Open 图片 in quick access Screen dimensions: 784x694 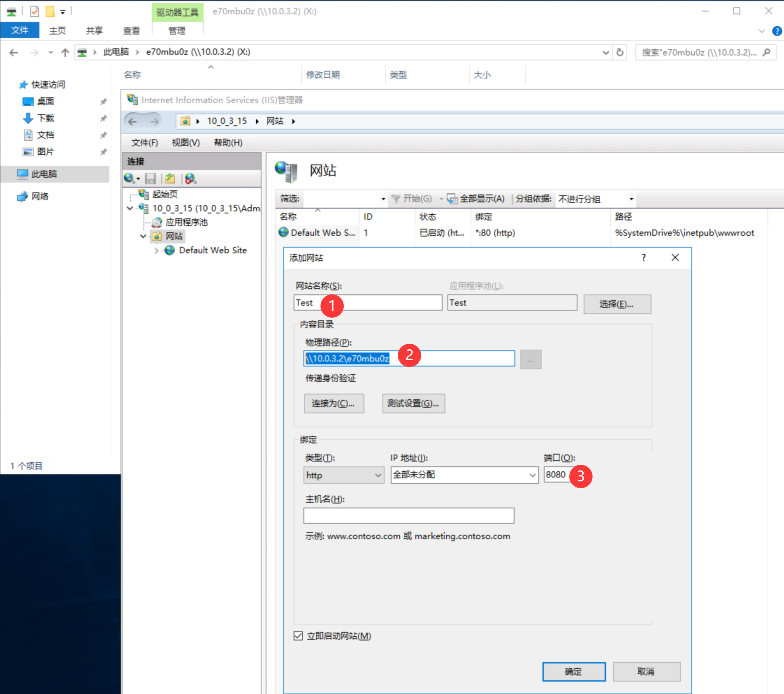click(x=46, y=152)
